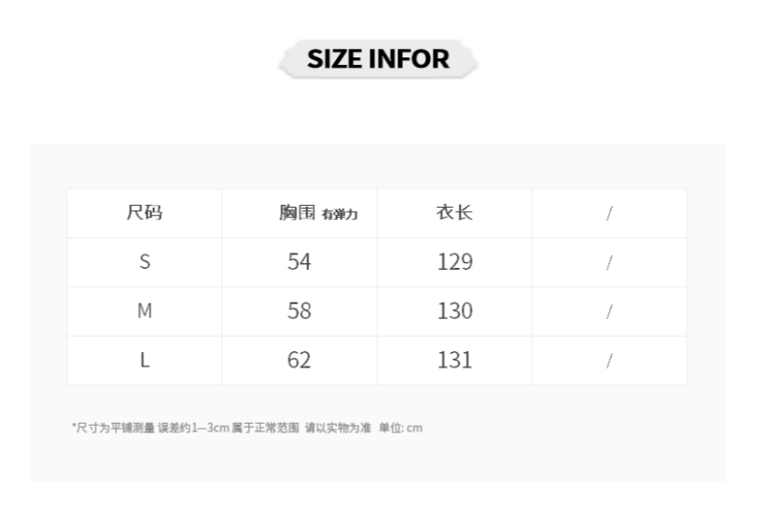Screen dimensions: 766x532
Task: Click the 胸围 column header
Action: (297, 212)
